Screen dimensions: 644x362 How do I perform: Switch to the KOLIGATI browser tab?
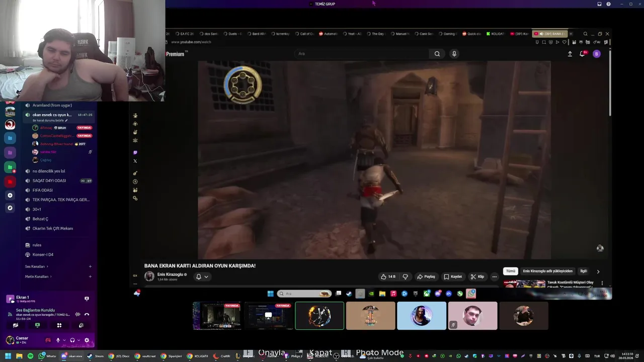[x=495, y=34]
